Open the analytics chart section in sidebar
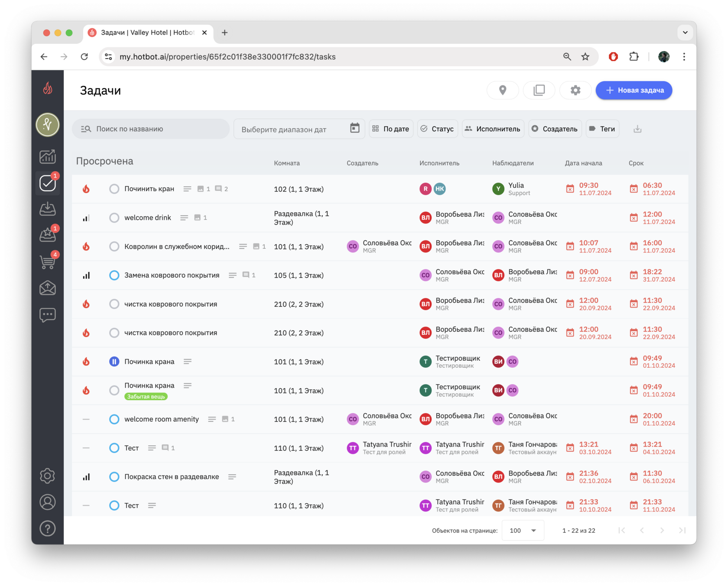728x586 pixels. pos(48,156)
